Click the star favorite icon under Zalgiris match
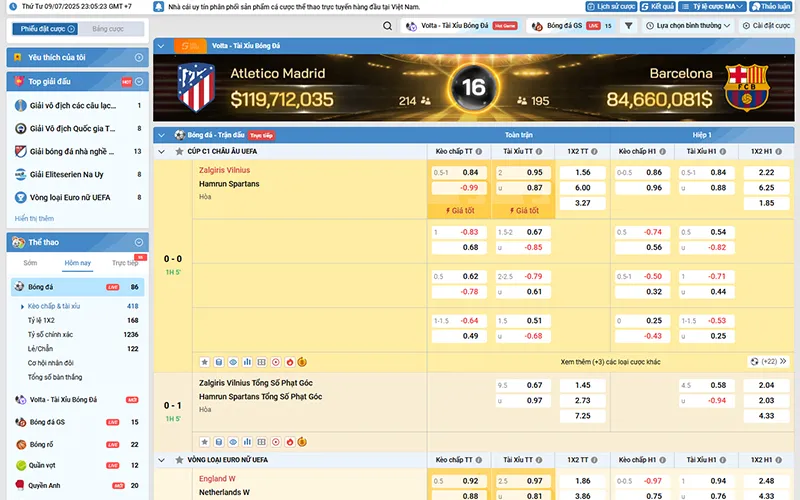 click(204, 361)
